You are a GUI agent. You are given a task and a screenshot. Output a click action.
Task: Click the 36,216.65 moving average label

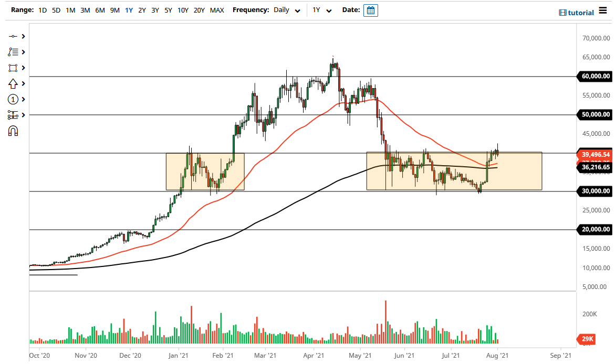point(594,167)
